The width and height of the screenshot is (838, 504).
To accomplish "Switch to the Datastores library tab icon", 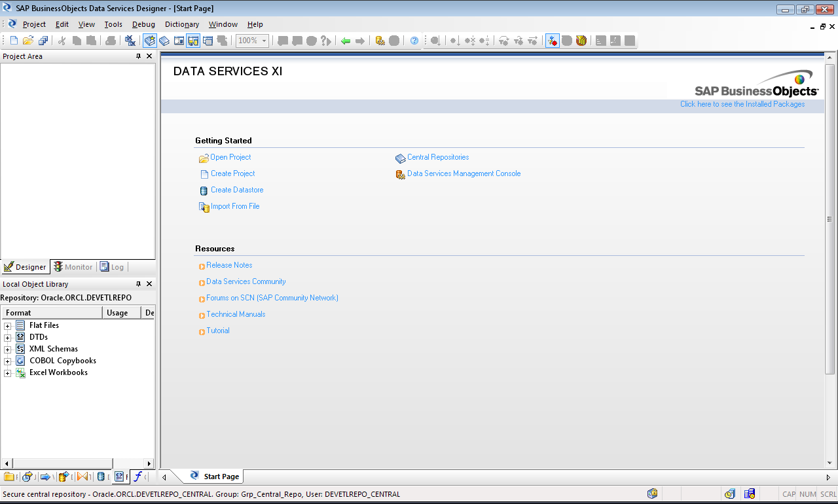I will point(101,477).
